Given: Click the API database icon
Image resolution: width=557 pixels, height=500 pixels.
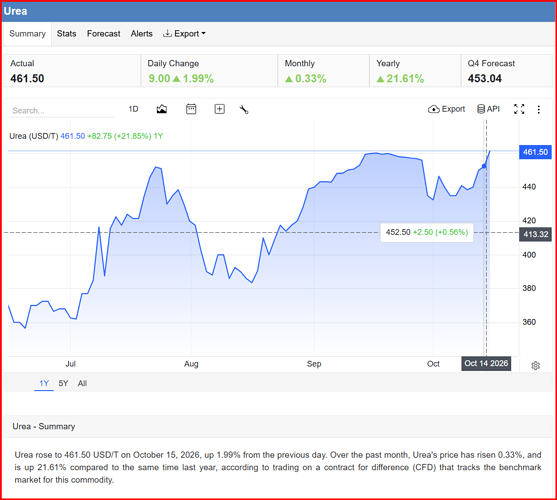Looking at the screenshot, I should (x=488, y=109).
